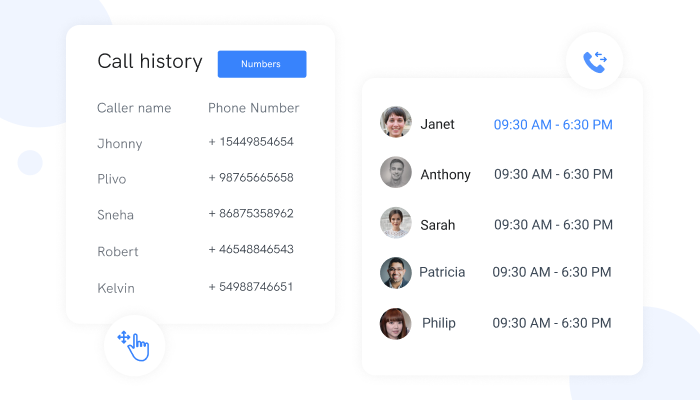Click the call forwarding phone icon

[595, 62]
